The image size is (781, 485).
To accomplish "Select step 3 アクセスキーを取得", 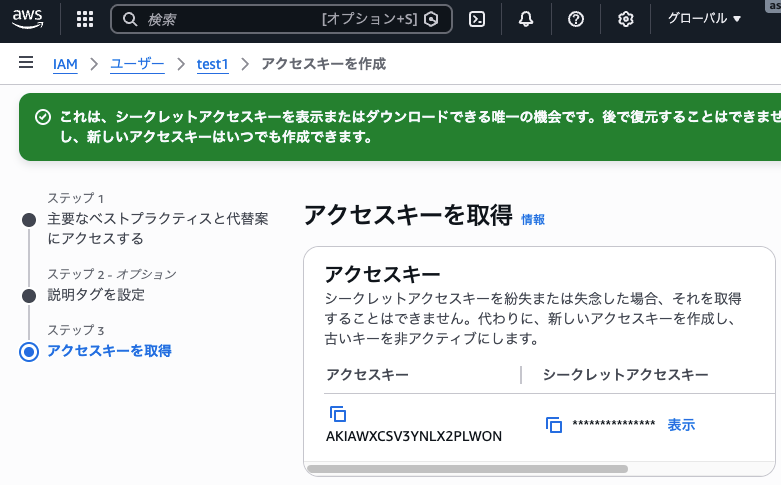I will click(109, 351).
